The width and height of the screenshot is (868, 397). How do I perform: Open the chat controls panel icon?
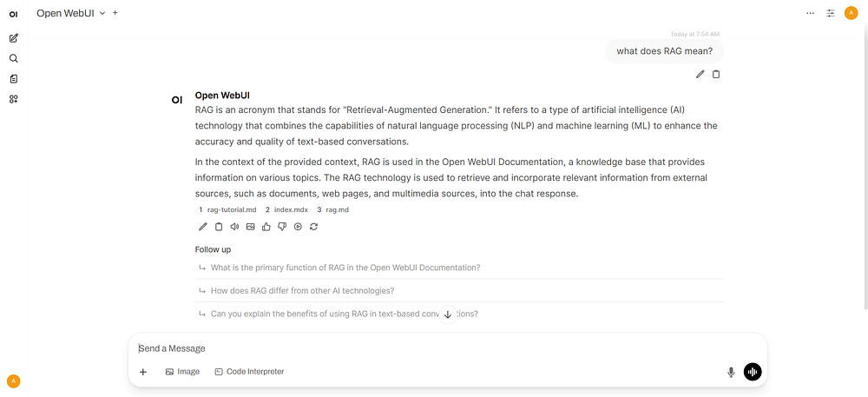pos(831,13)
